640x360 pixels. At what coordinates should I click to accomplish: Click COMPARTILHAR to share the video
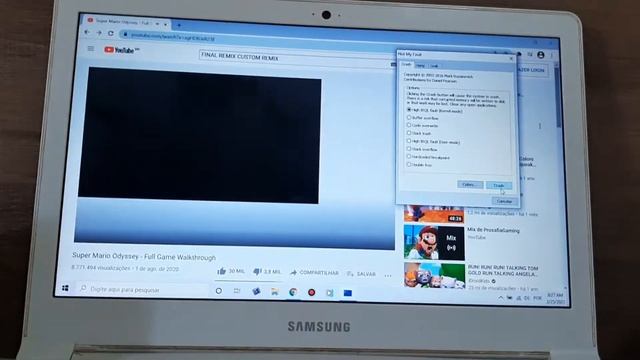pyautogui.click(x=314, y=273)
